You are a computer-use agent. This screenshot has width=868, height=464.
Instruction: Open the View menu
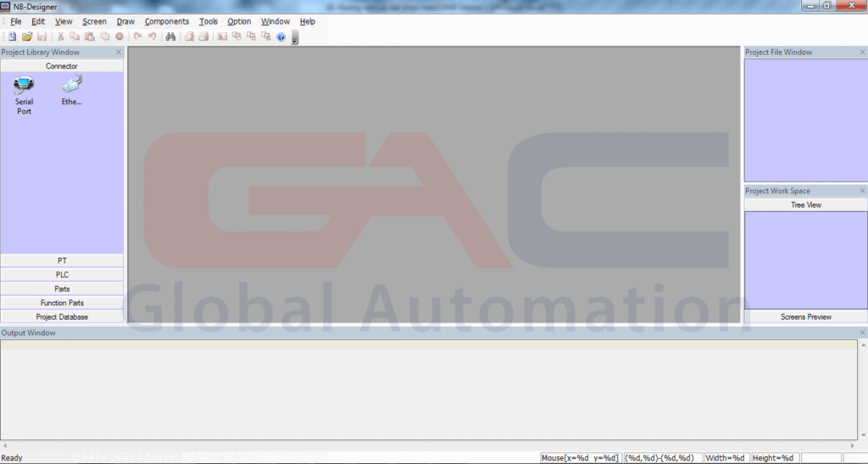[x=64, y=21]
